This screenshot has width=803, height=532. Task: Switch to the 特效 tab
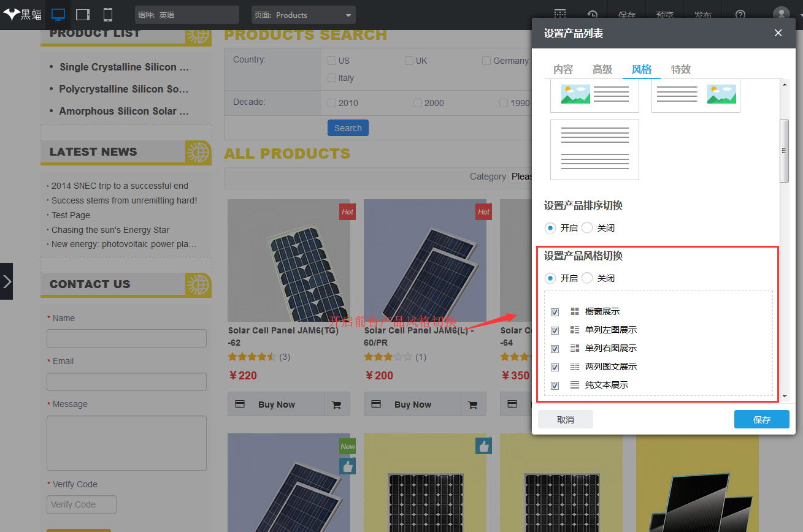click(x=680, y=70)
